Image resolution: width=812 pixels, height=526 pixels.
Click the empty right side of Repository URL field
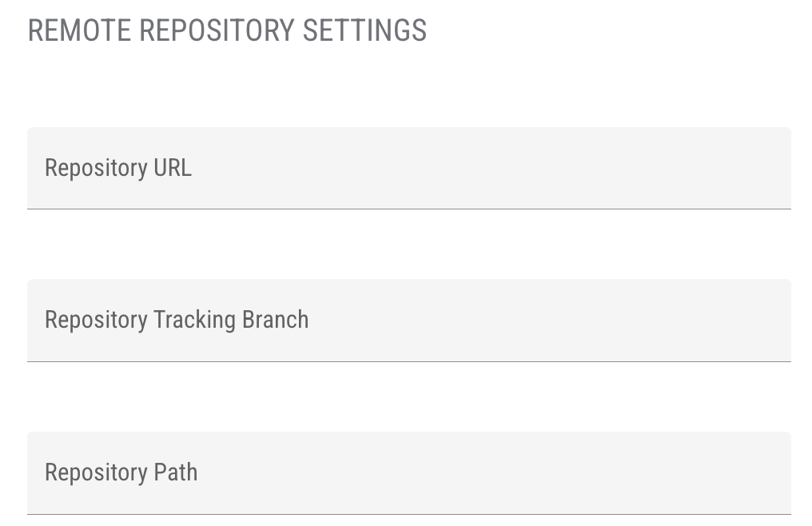tap(679, 169)
